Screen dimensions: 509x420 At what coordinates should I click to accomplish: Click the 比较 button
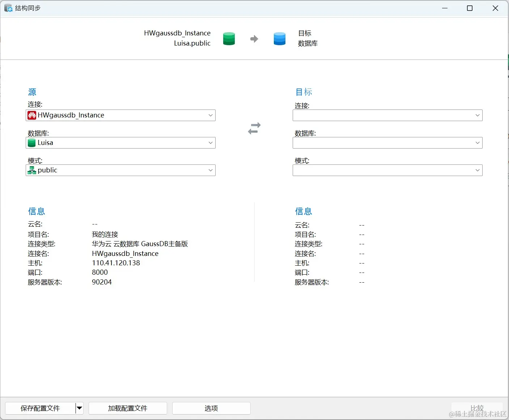(477, 408)
